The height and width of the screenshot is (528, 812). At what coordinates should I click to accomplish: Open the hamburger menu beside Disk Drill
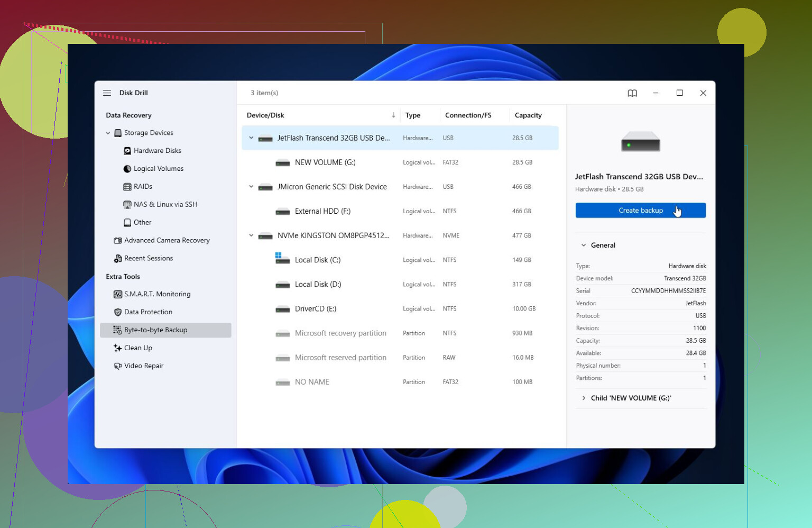point(107,93)
